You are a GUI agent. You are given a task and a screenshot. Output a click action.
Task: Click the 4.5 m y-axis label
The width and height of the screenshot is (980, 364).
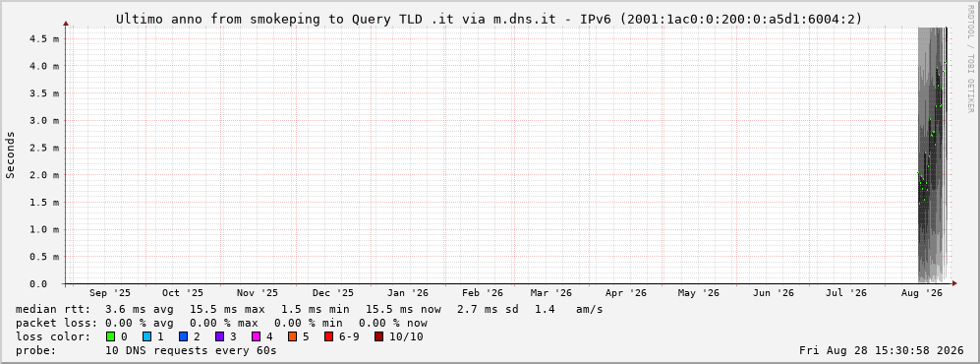44,38
